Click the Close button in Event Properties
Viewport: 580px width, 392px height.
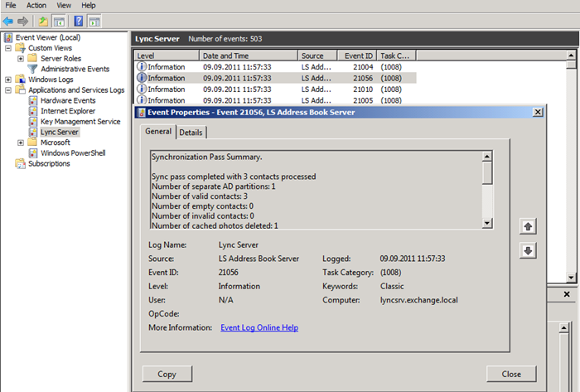(x=511, y=374)
